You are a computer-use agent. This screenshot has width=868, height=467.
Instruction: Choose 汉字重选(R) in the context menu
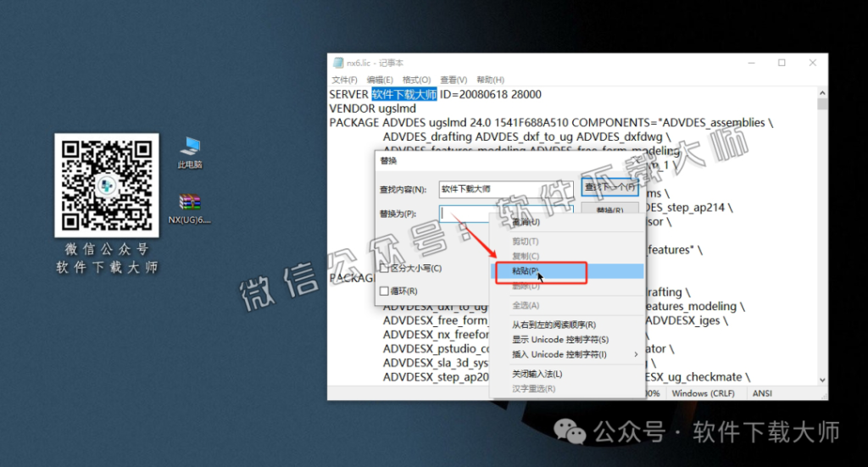point(567,389)
